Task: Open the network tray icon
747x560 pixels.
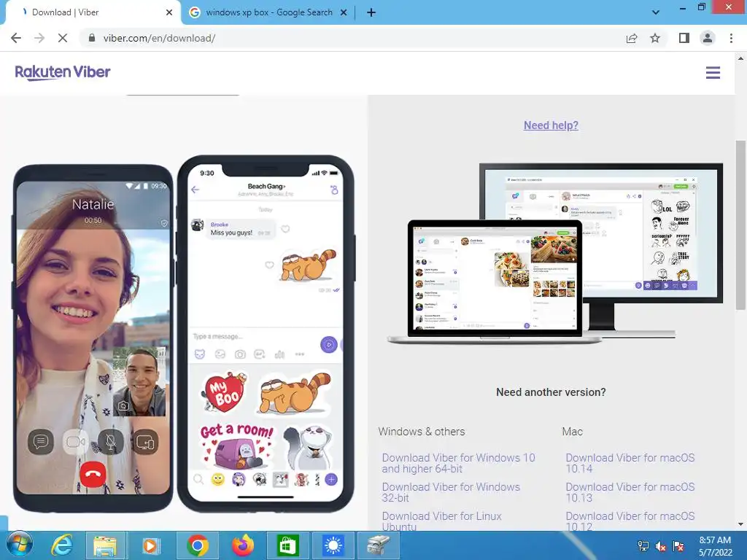Action: [643, 546]
